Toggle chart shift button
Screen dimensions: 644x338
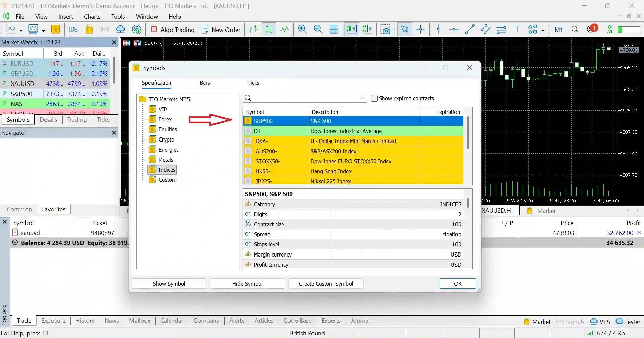pyautogui.click(x=367, y=30)
